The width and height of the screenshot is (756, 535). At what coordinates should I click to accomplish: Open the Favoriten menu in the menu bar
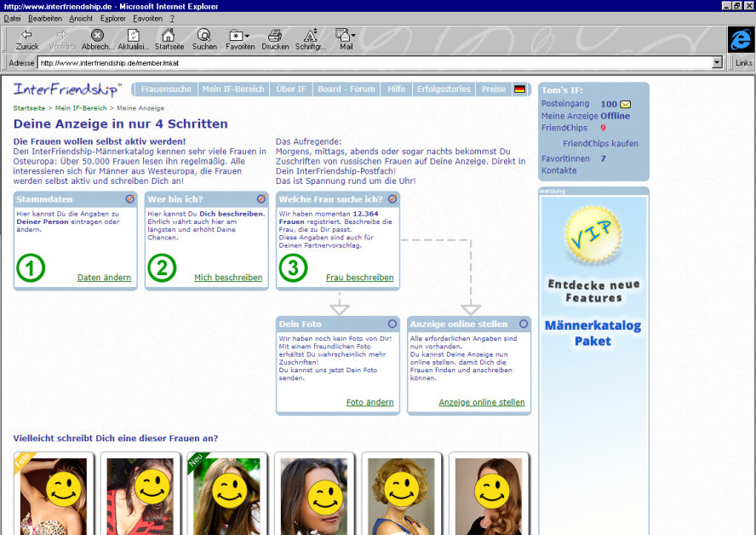147,19
